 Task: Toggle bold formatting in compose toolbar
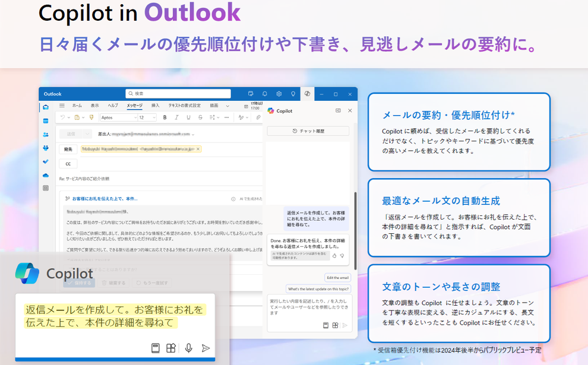point(165,118)
